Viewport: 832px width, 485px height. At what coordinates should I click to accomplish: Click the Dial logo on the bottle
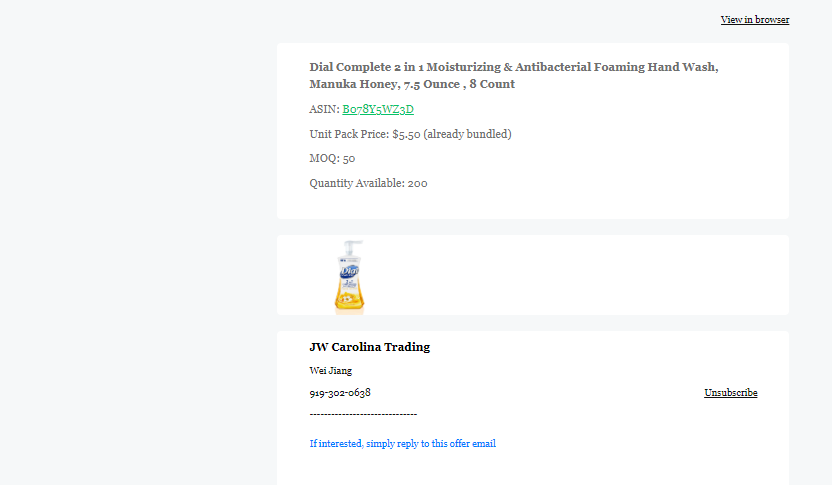pyautogui.click(x=350, y=271)
